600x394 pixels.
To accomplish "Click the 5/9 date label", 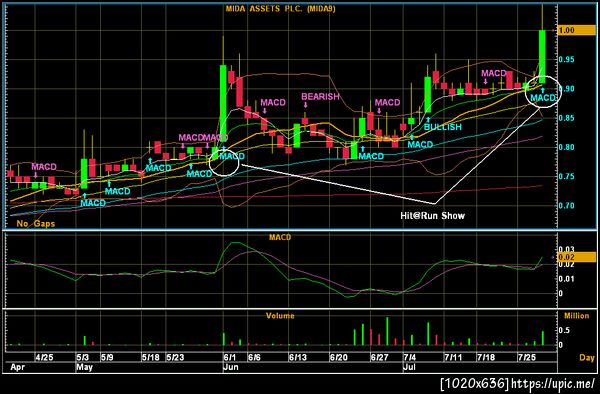I will pos(107,358).
